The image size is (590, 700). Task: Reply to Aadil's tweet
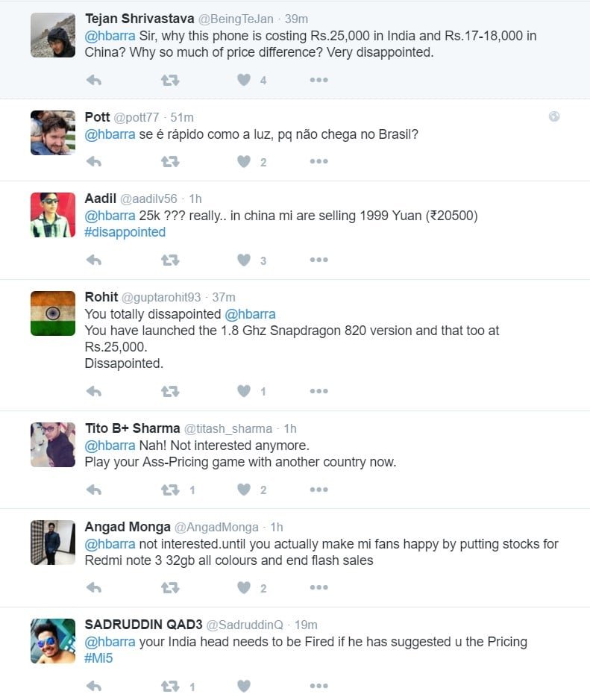(x=94, y=260)
